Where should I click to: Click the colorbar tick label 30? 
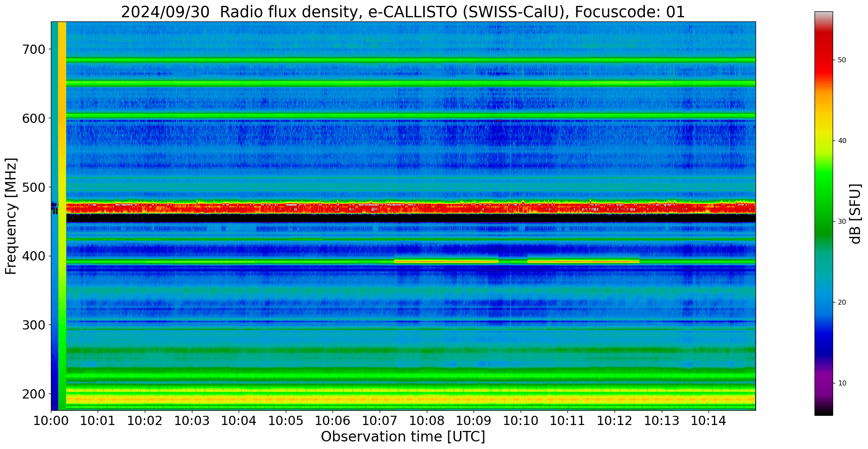coord(842,222)
